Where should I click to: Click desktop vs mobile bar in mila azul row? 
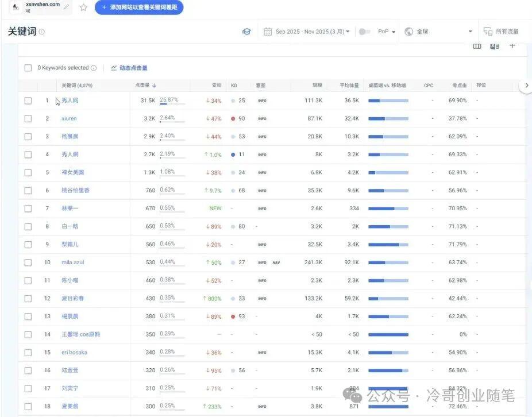pos(388,262)
